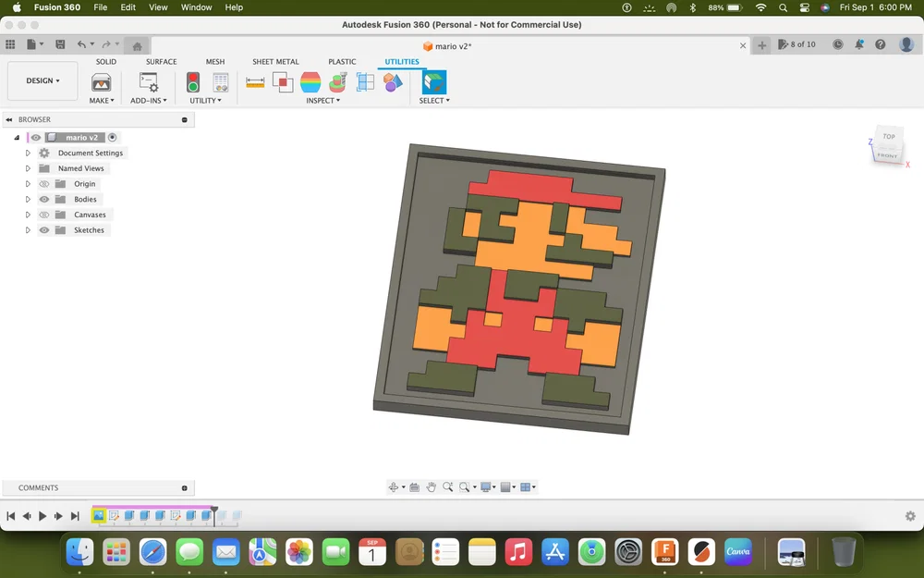Open the UTILITY dropdown menu
This screenshot has width=924, height=578.
(x=205, y=101)
